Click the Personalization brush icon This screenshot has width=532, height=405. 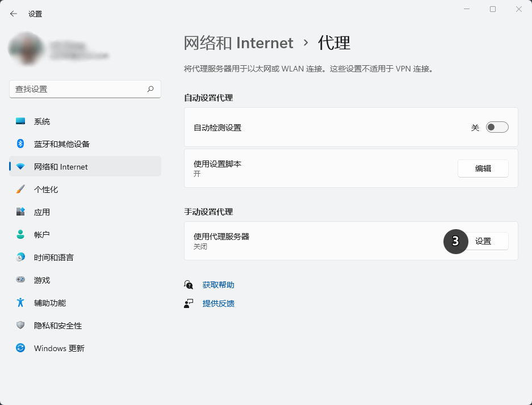click(x=20, y=189)
